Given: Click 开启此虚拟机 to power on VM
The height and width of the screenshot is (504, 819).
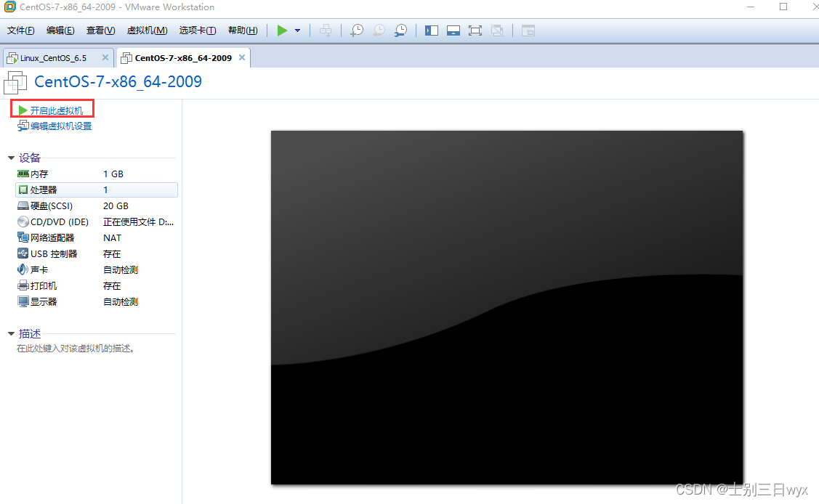Looking at the screenshot, I should tap(57, 110).
